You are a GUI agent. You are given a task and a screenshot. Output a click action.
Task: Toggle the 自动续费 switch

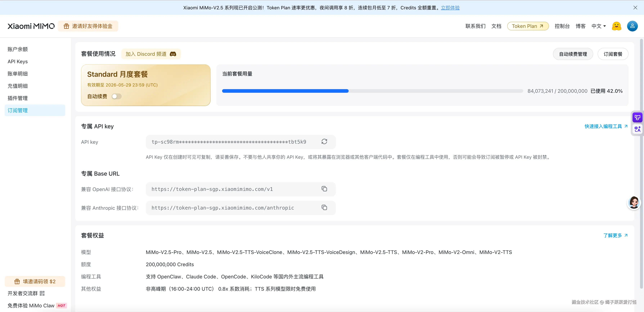pos(116,96)
